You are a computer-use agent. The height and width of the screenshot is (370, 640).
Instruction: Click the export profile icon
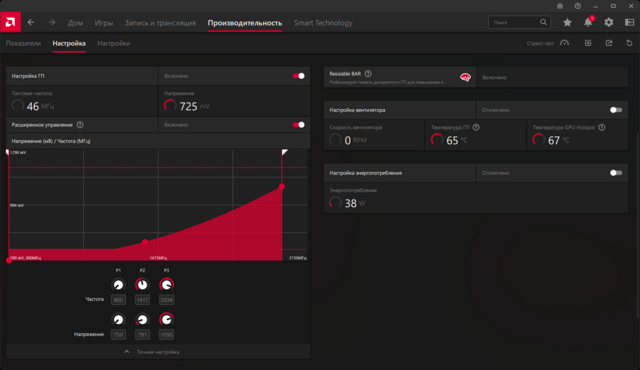click(609, 43)
